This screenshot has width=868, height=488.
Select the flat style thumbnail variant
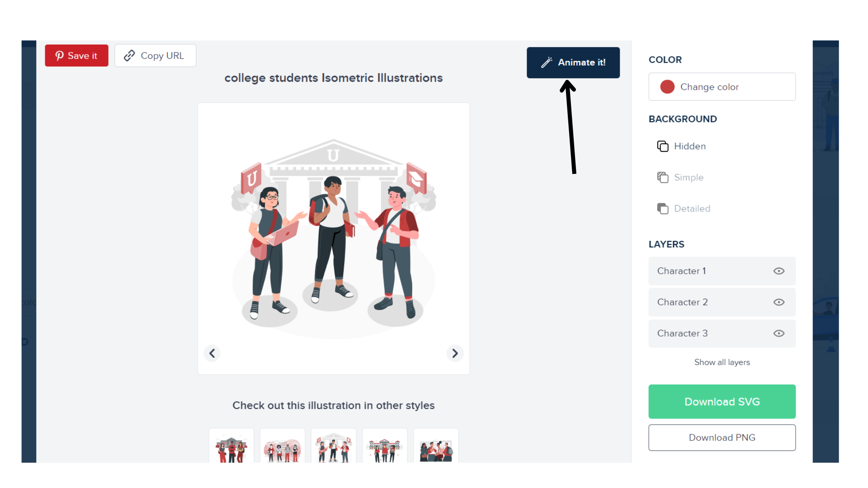[x=232, y=446]
